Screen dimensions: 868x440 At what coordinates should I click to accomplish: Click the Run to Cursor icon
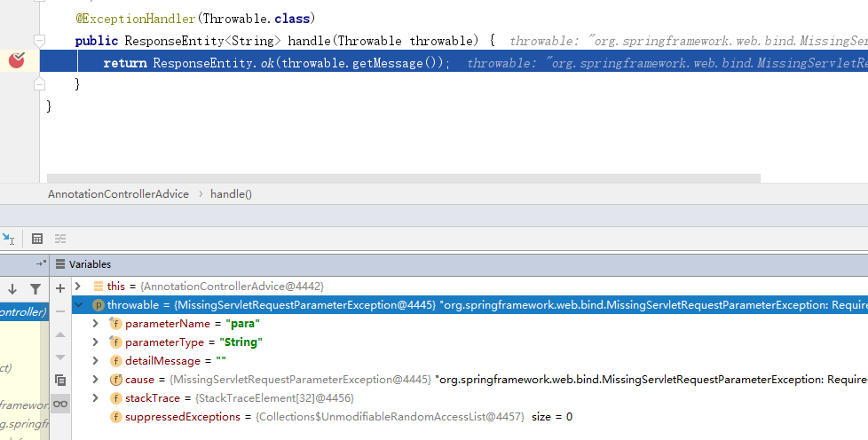point(8,239)
